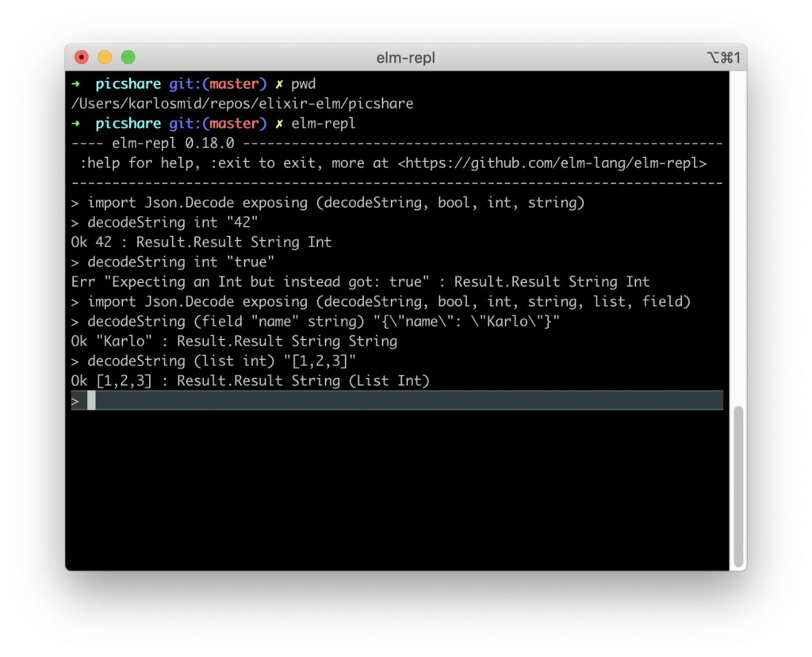Viewport: 812px width, 657px height.
Task: Maximize terminal using the green button
Action: 128,57
